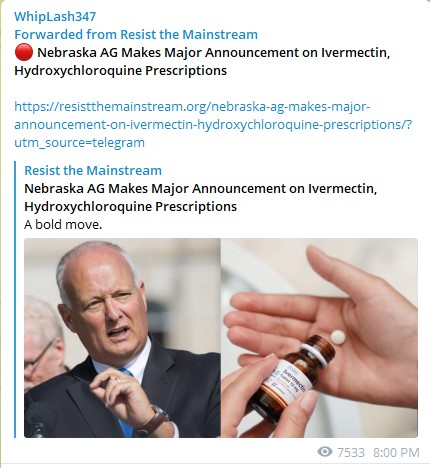Click the red circle emoji before the headline
Screen dimensions: 430x468
pyautogui.click(x=24, y=53)
